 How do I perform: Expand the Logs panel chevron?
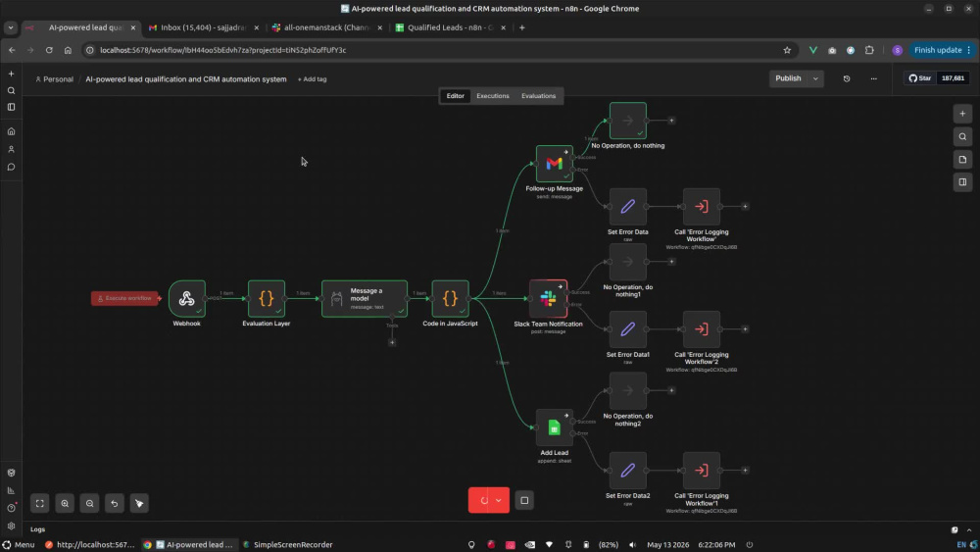(x=969, y=529)
